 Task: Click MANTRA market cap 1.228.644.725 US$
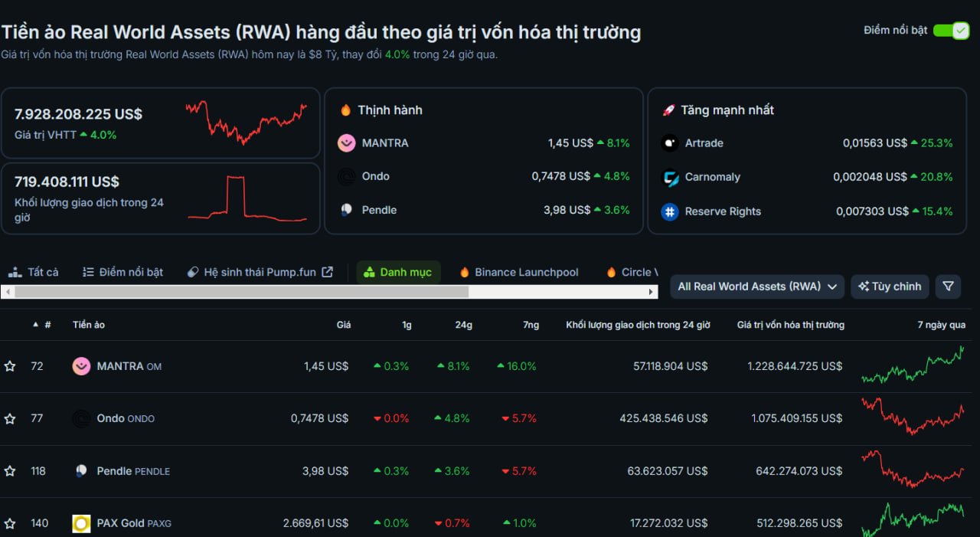click(795, 366)
